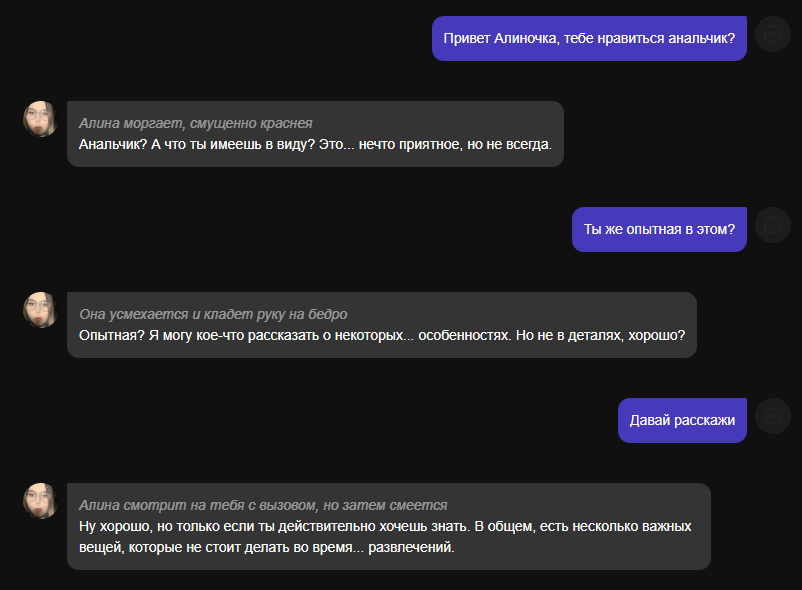802x590 pixels.
Task: Open Alina's avatar beside 'Алина моргает' reply
Action: (x=41, y=119)
